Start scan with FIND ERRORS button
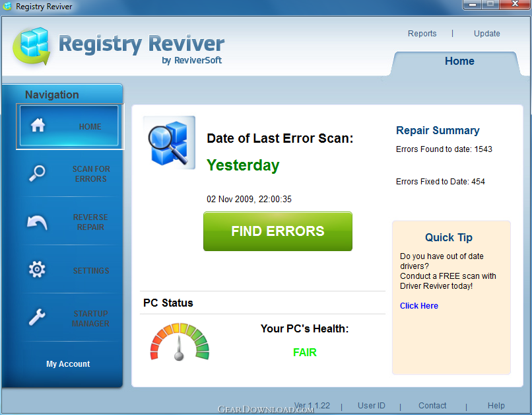 point(278,231)
